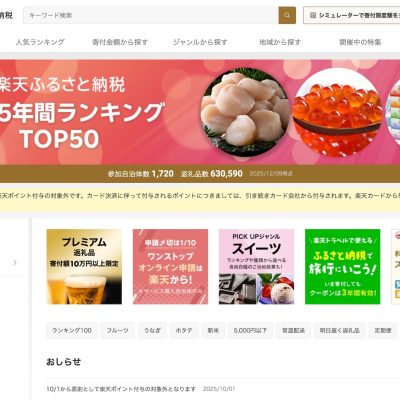The image size is (400, 400).
Task: Open the simulator donation limit button
Action: 352,15
